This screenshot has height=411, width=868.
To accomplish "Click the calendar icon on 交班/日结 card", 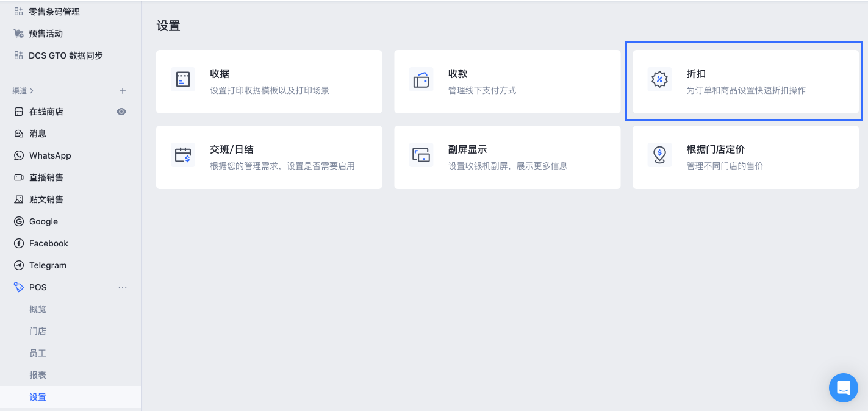I will click(183, 155).
